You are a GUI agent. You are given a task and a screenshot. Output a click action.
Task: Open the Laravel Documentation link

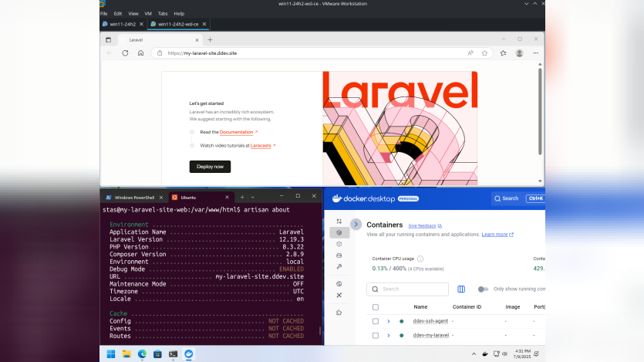coord(236,132)
